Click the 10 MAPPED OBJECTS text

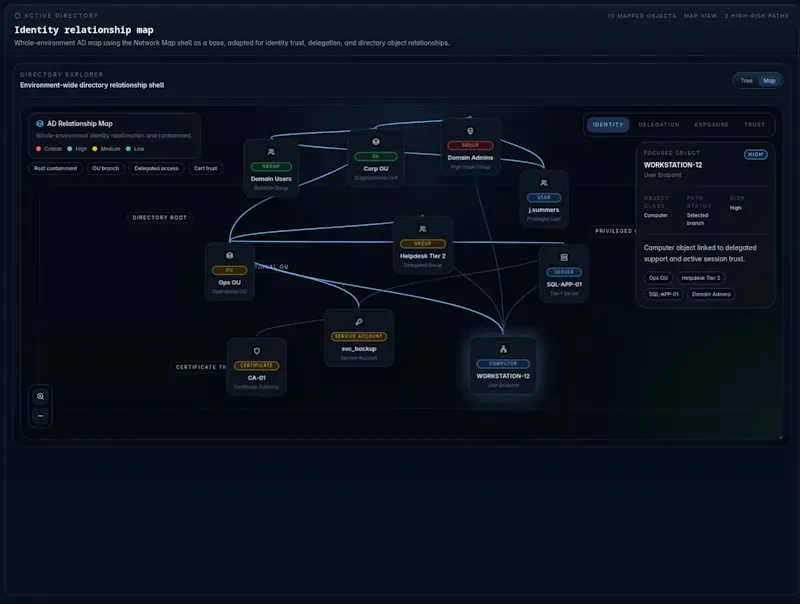pyautogui.click(x=642, y=16)
